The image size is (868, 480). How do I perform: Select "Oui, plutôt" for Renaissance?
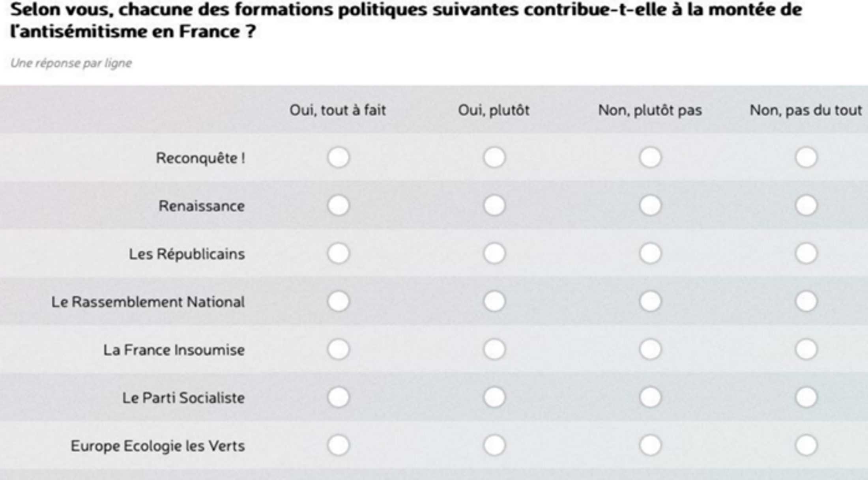[x=494, y=205]
